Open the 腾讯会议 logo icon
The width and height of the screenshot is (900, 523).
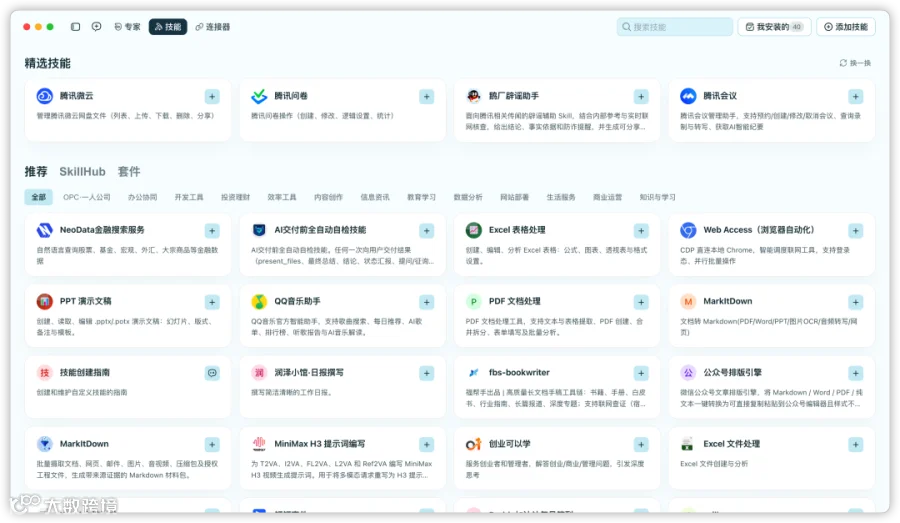(688, 96)
